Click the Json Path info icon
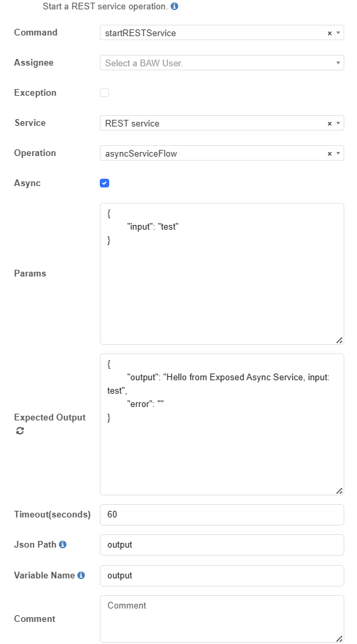The width and height of the screenshot is (357, 644). (62, 545)
